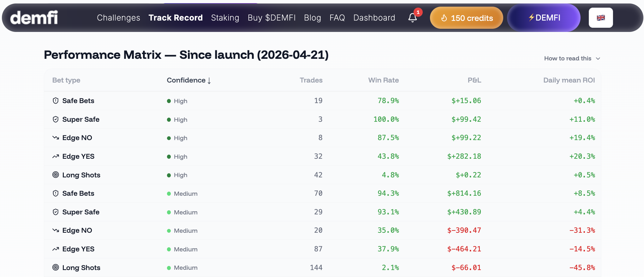Click the notification bell icon
This screenshot has width=644, height=277.
click(413, 18)
